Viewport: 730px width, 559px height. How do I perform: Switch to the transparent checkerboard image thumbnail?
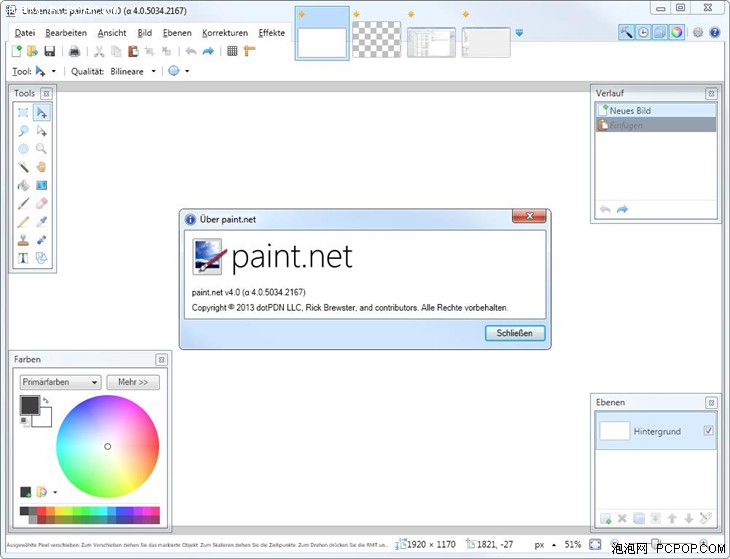pyautogui.click(x=376, y=39)
